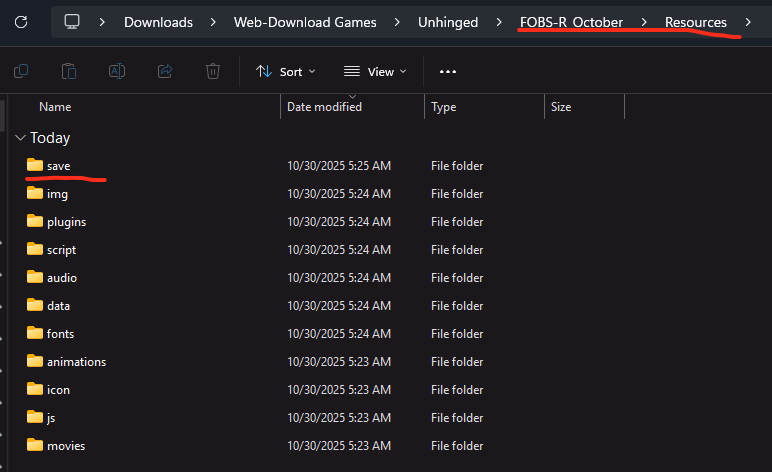Sort by the Name column header
The image size is (772, 472).
[55, 106]
